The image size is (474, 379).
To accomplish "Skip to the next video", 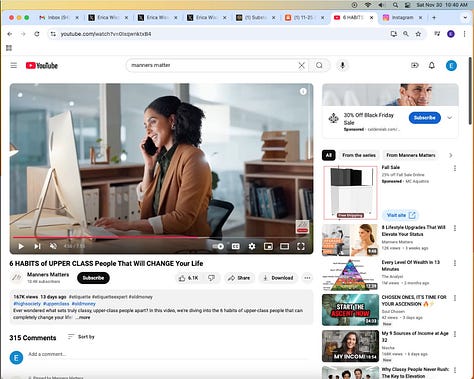I will pos(37,246).
